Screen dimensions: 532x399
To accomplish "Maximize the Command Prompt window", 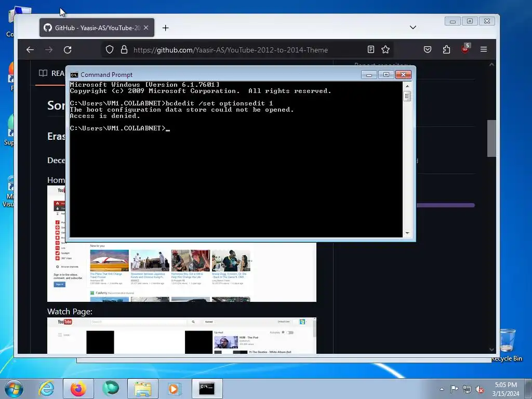I will coord(386,75).
